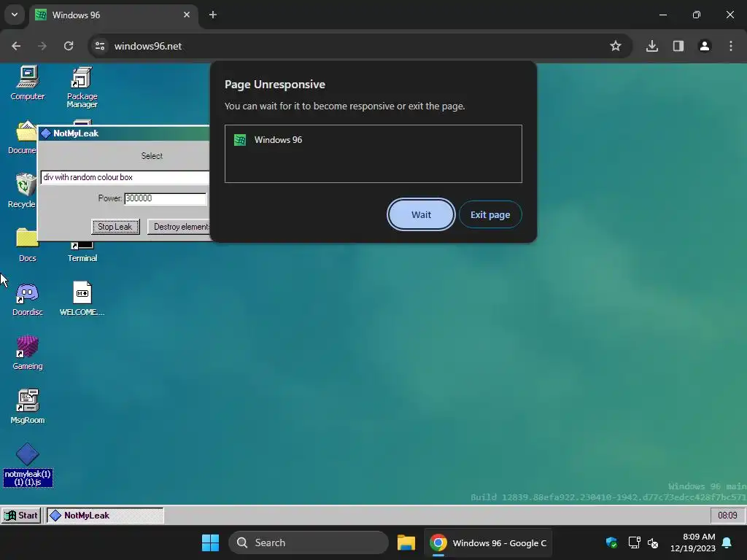
Task: Open the WELCOME markdown file icon
Action: tap(82, 299)
